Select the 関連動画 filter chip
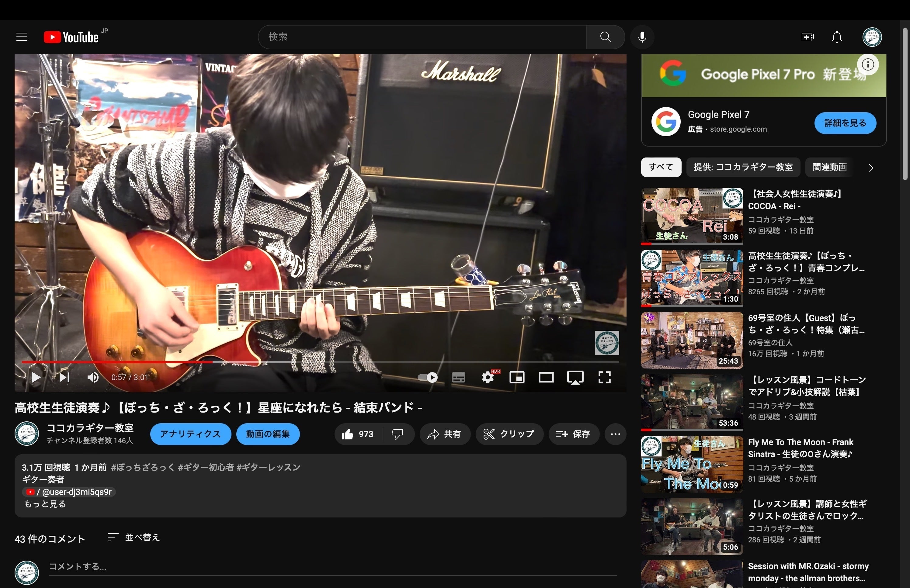Image resolution: width=910 pixels, height=588 pixels. point(829,167)
